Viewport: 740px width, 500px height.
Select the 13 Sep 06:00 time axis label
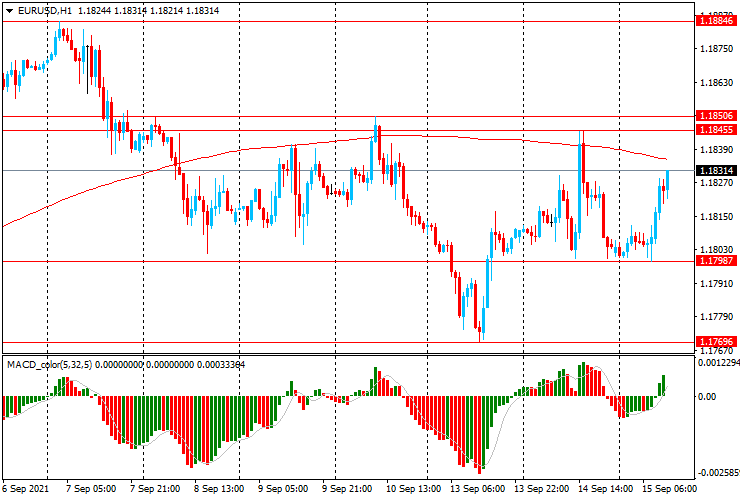(477, 489)
